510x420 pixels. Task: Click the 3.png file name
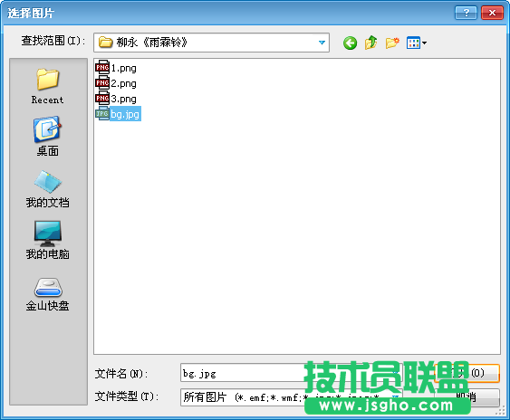[x=123, y=99]
